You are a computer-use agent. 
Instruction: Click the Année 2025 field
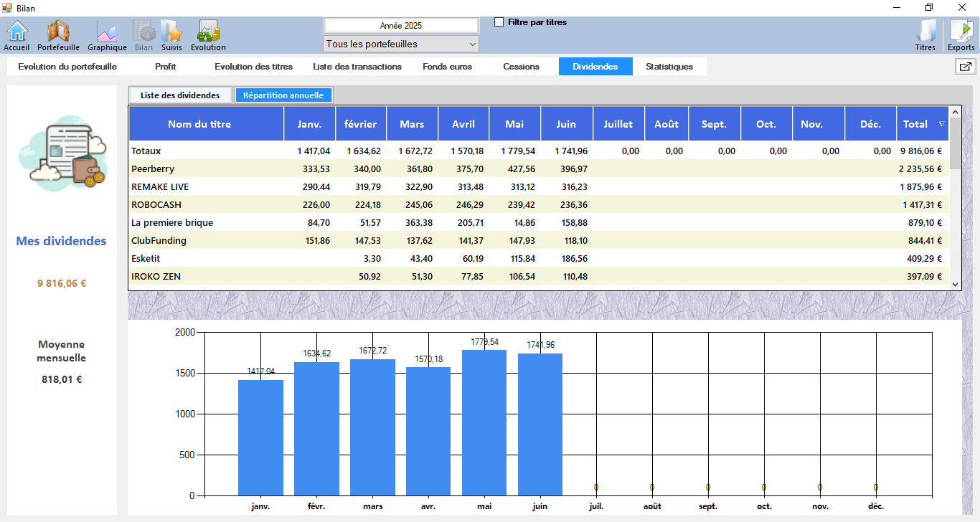coord(401,26)
